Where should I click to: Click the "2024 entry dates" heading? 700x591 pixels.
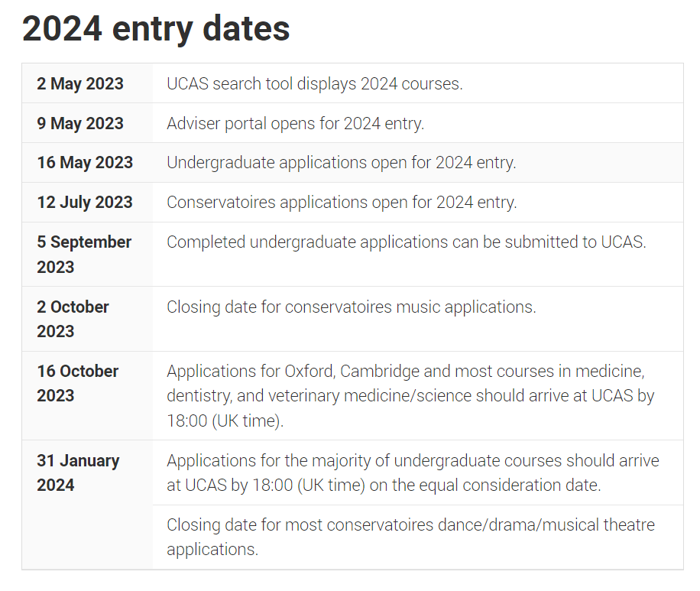point(156,29)
